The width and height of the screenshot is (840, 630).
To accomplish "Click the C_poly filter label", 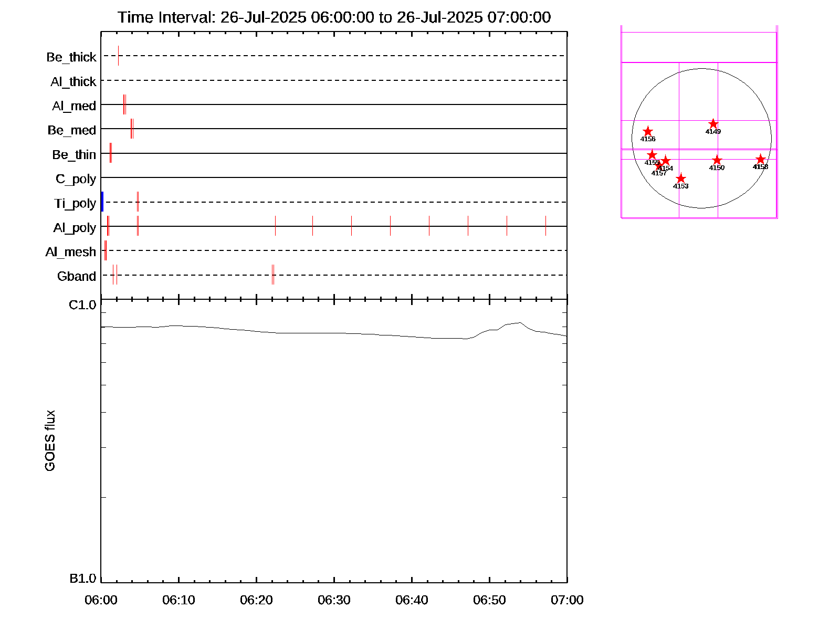I will click(x=76, y=179).
